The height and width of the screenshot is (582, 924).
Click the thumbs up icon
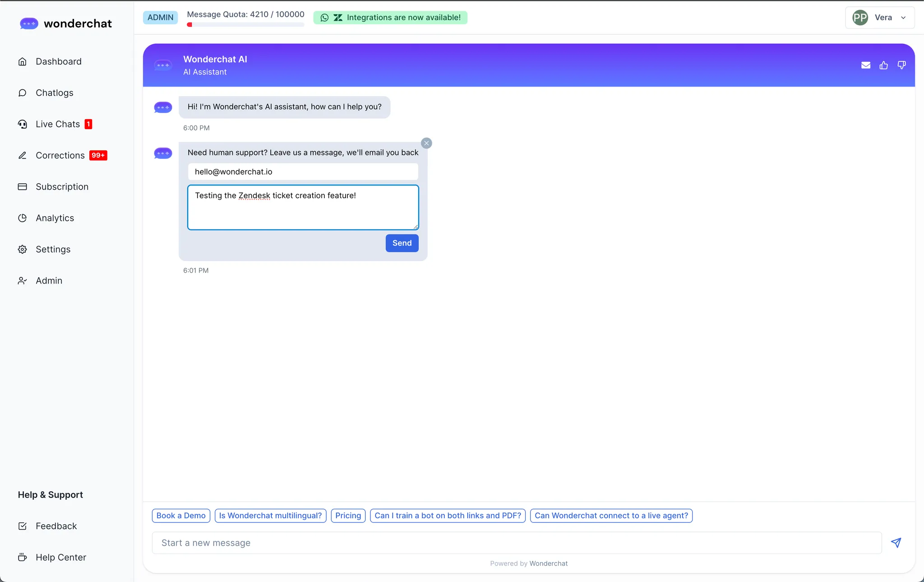883,65
